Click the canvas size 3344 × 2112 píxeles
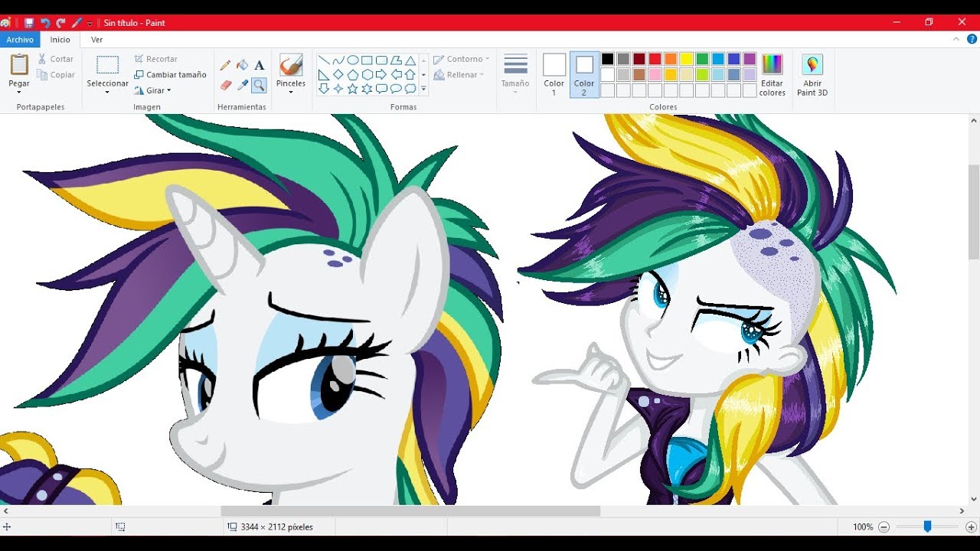This screenshot has width=980, height=551. [x=276, y=527]
